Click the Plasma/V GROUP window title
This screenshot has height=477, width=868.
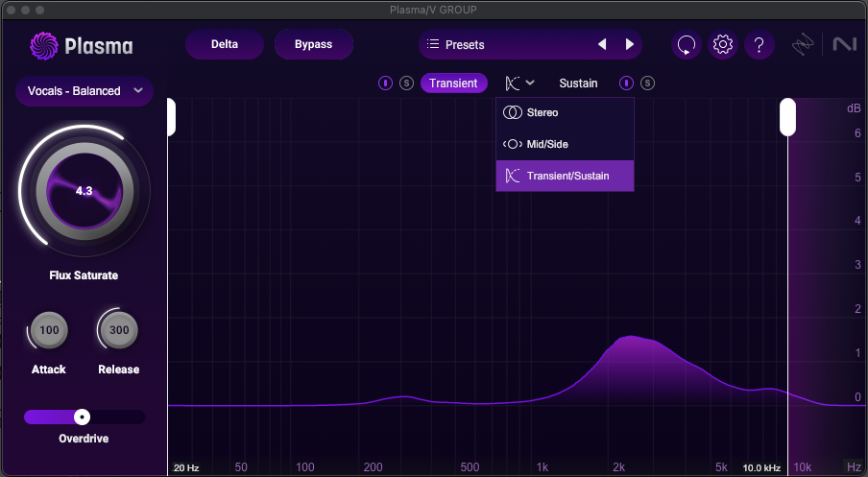click(x=433, y=10)
